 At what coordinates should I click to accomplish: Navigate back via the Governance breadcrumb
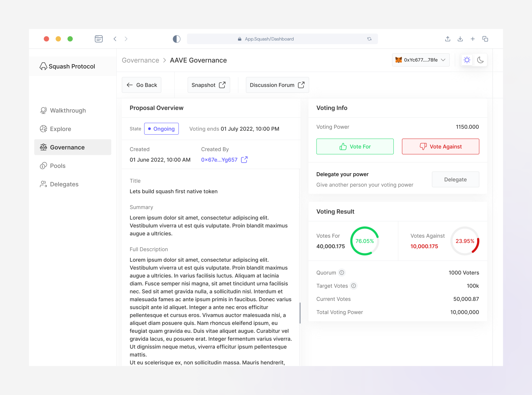click(140, 60)
